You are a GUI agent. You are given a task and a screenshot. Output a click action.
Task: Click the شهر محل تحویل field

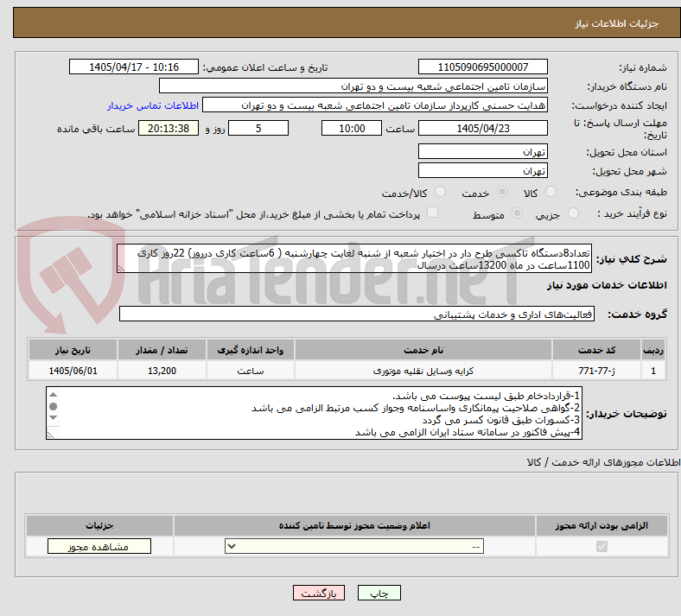click(482, 170)
